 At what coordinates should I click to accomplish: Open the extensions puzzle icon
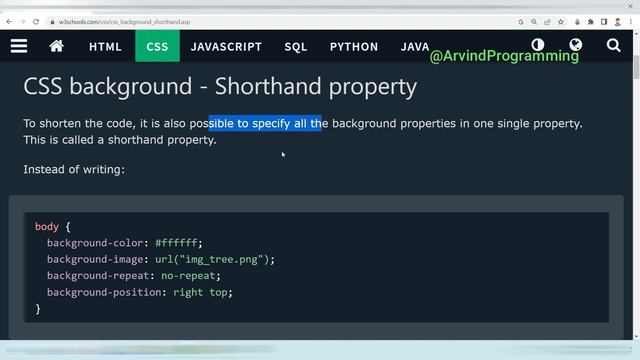(x=591, y=22)
